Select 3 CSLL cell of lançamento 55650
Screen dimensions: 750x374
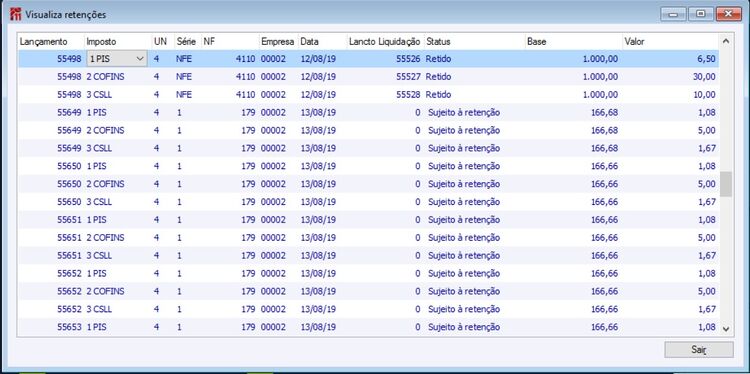tap(99, 202)
